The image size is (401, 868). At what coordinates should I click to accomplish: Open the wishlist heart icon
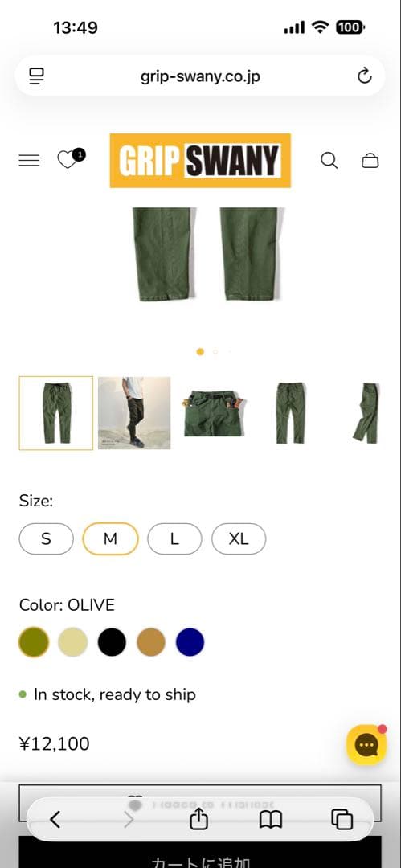pos(68,160)
